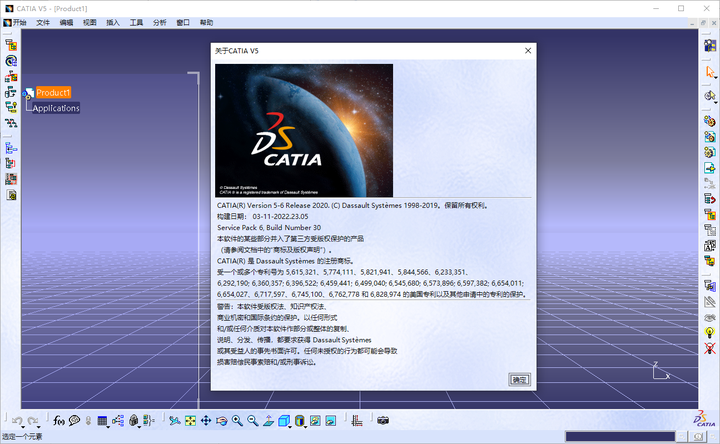This screenshot has width=720, height=444.
Task: Click 'Service Pack 6, Build Number 30' text
Action: pos(269,227)
